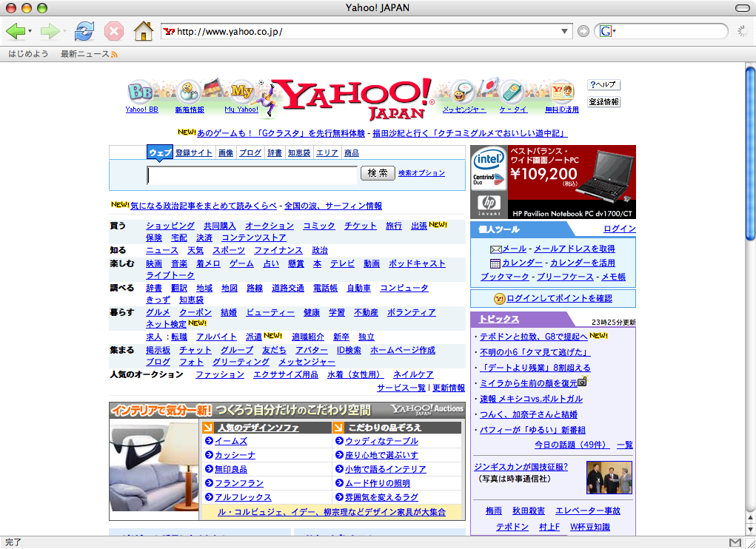Open the はじめよう bookmark
Viewport: 756px width, 549px height.
(x=28, y=54)
